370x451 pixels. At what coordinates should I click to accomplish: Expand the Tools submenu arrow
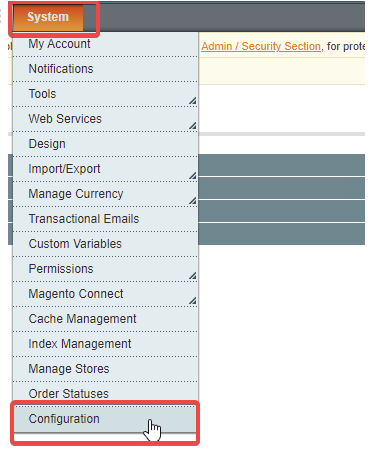[x=192, y=101]
